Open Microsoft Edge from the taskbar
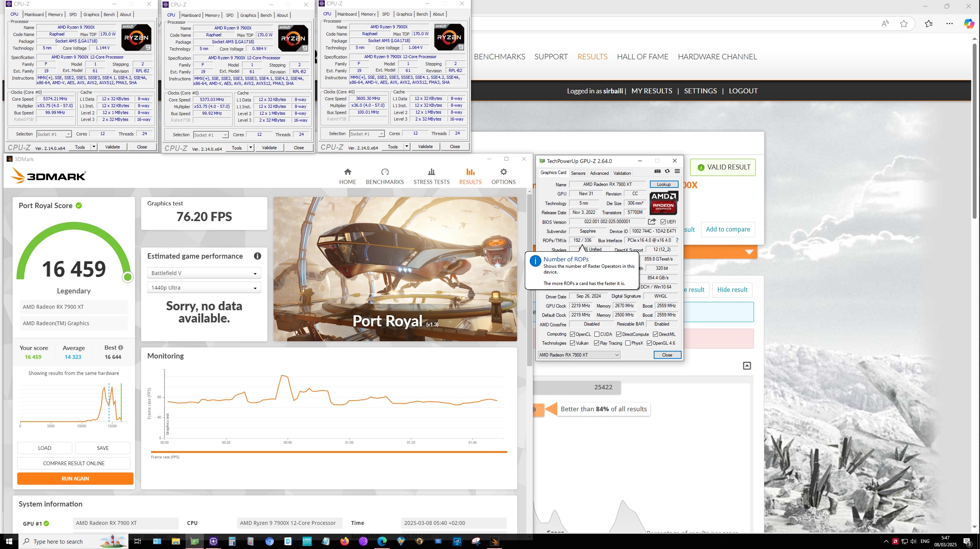Viewport: 980px width, 549px height. (382, 541)
